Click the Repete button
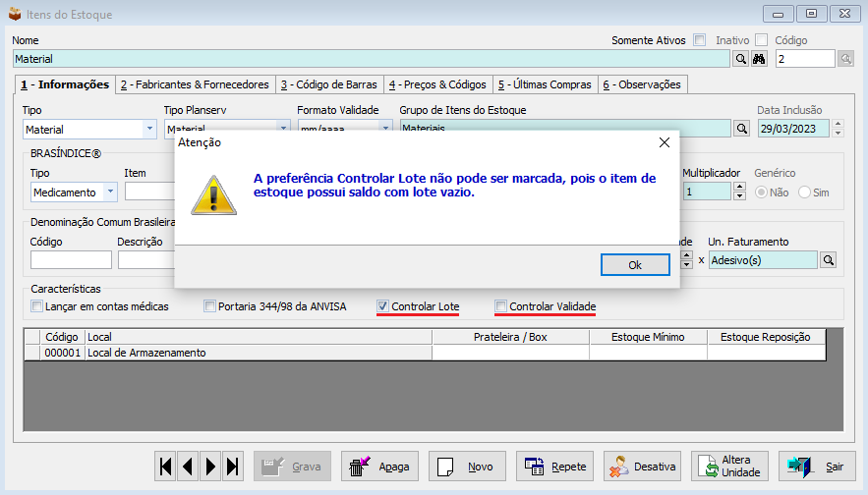 554,467
